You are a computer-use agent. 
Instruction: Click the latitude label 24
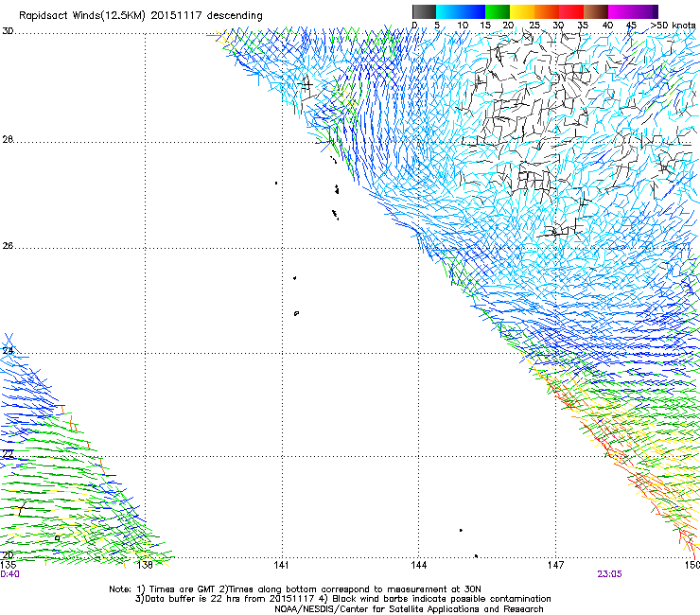[8, 351]
